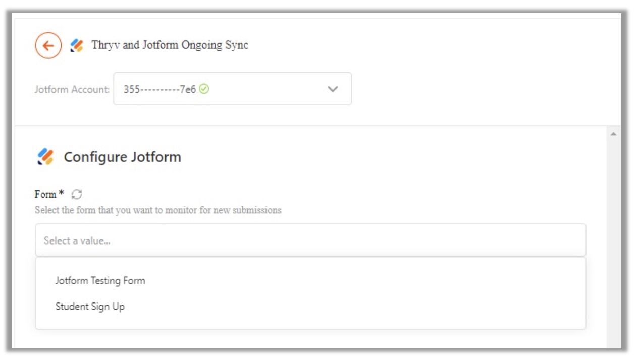639x364 pixels.
Task: Expand the account chevron arrow
Action: pos(333,89)
